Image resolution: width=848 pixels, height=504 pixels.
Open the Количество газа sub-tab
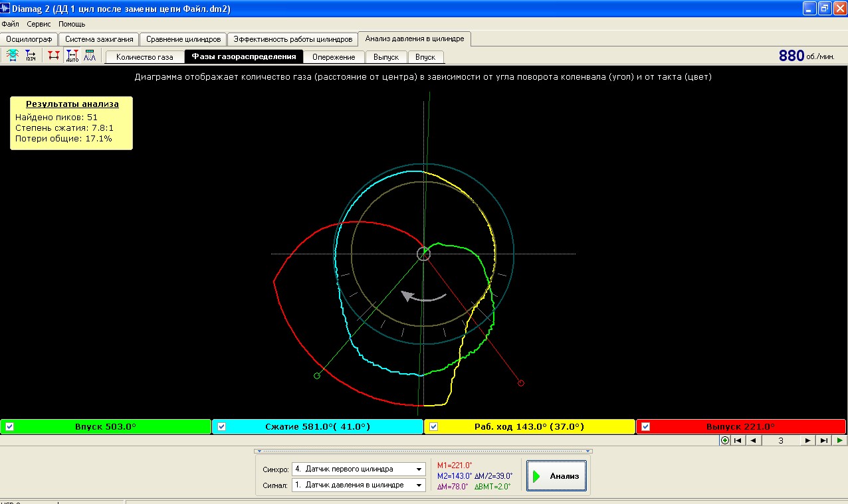coord(144,57)
